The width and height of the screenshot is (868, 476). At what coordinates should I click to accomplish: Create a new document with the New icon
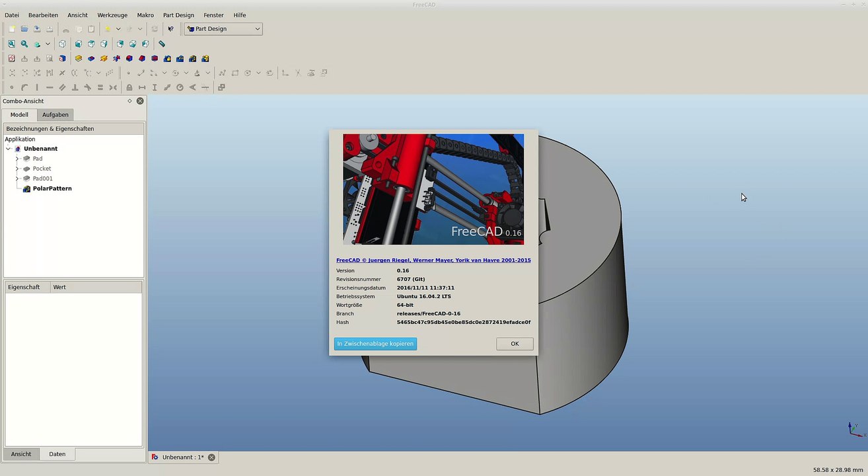coord(11,29)
